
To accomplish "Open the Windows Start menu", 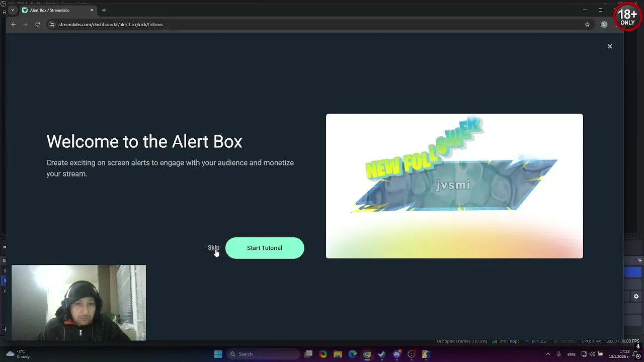I will [218, 354].
